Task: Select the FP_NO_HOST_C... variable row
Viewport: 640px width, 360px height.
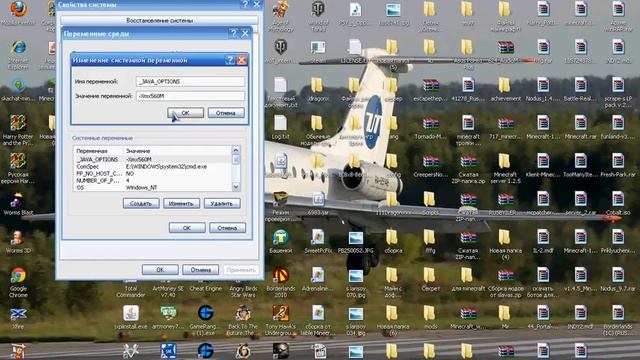Action: 153,173
